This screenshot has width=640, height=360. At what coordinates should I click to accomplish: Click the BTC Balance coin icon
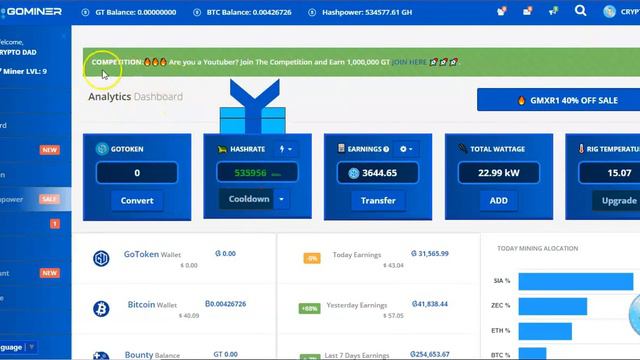tap(197, 12)
